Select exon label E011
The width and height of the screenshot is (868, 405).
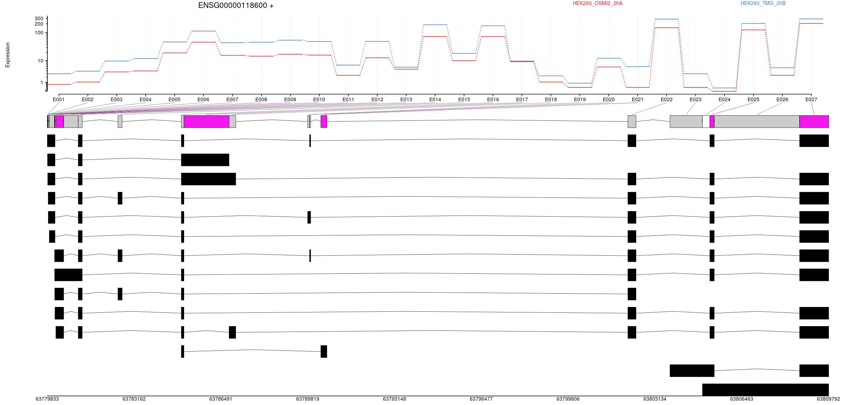[x=348, y=99]
